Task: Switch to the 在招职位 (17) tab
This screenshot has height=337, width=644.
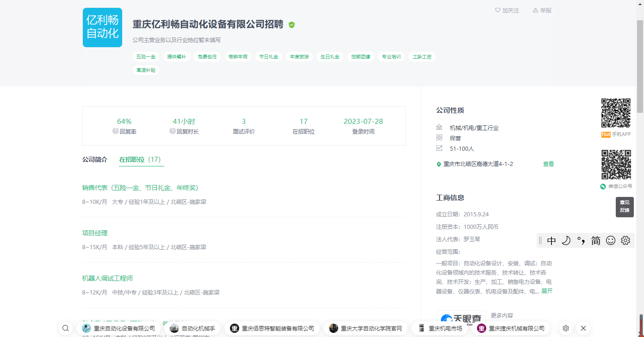Action: pos(141,159)
